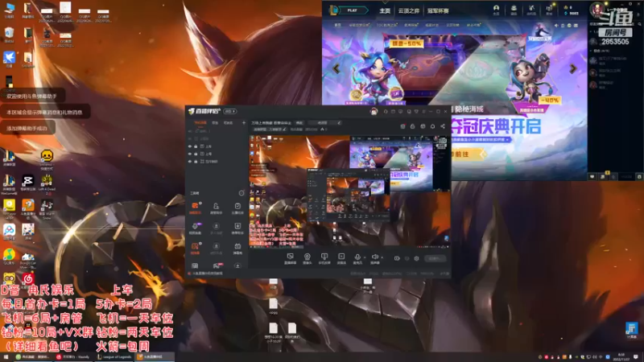The image size is (644, 362).
Task: Add camera source from Douyu bottom toolbar
Action: click(x=307, y=257)
